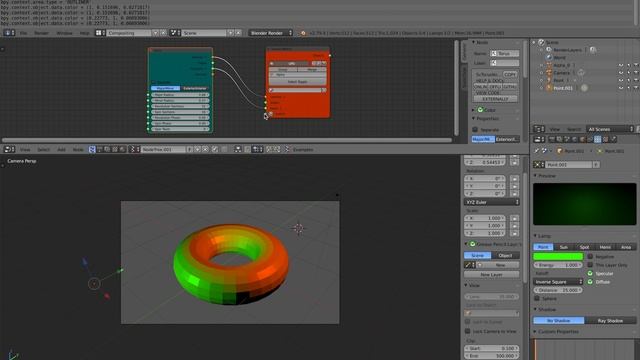This screenshot has height=360, width=640.
Task: Open the Window menu
Action: coord(64,33)
